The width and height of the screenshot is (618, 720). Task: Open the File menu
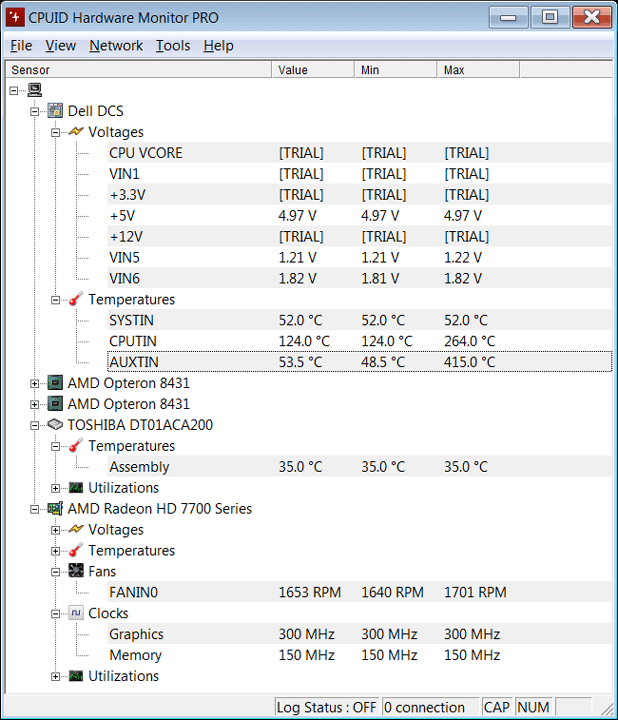coord(21,45)
